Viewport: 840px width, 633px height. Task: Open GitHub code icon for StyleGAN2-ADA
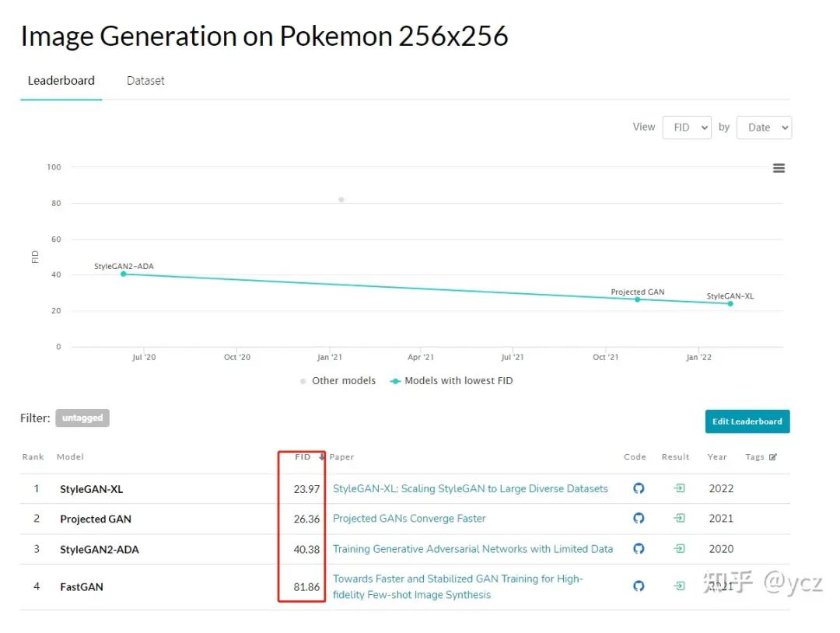[638, 549]
